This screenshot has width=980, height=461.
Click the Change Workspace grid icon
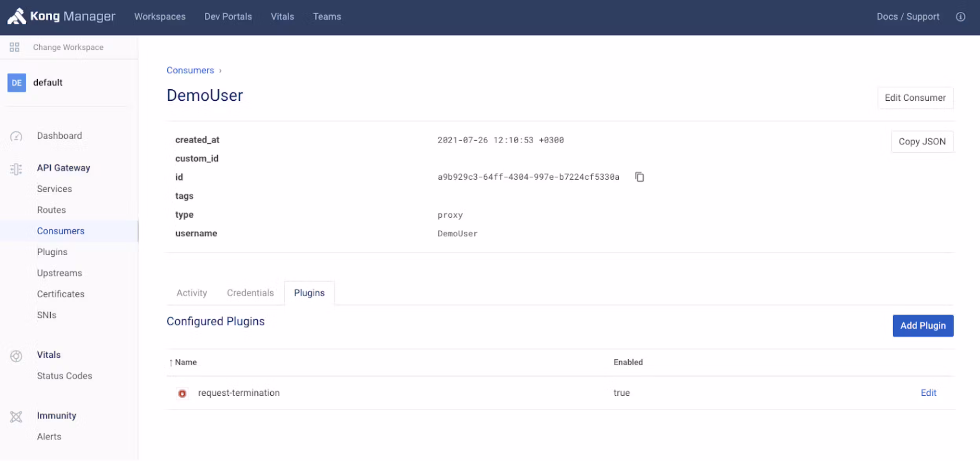pyautogui.click(x=15, y=47)
